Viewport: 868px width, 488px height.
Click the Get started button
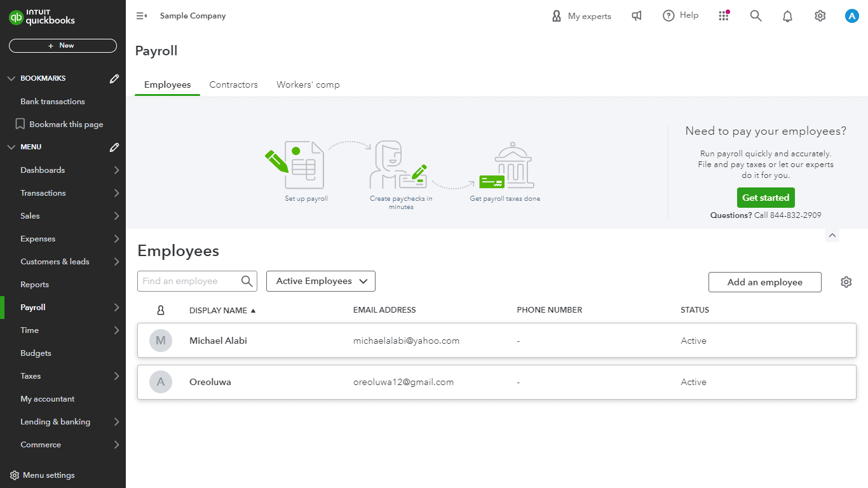[766, 198]
